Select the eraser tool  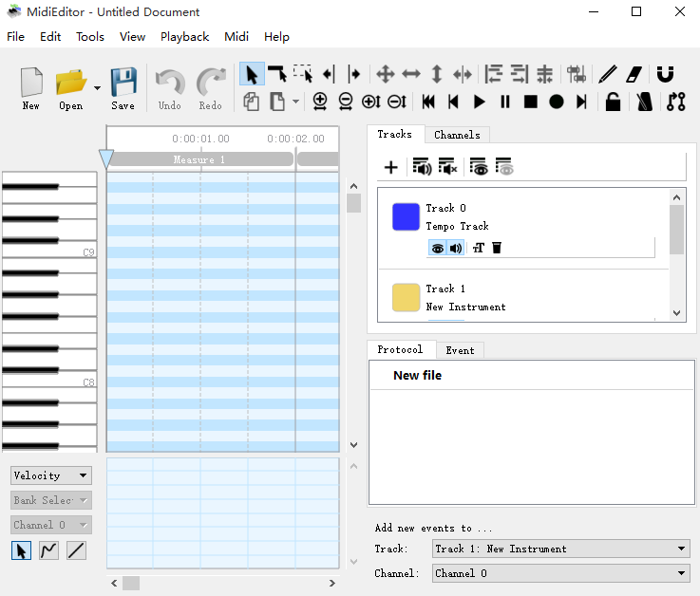[x=634, y=74]
